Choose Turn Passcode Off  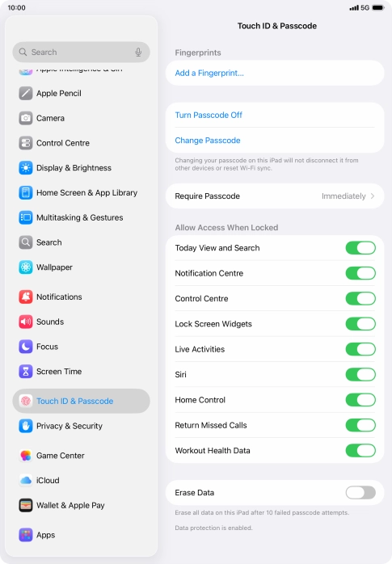pos(209,115)
